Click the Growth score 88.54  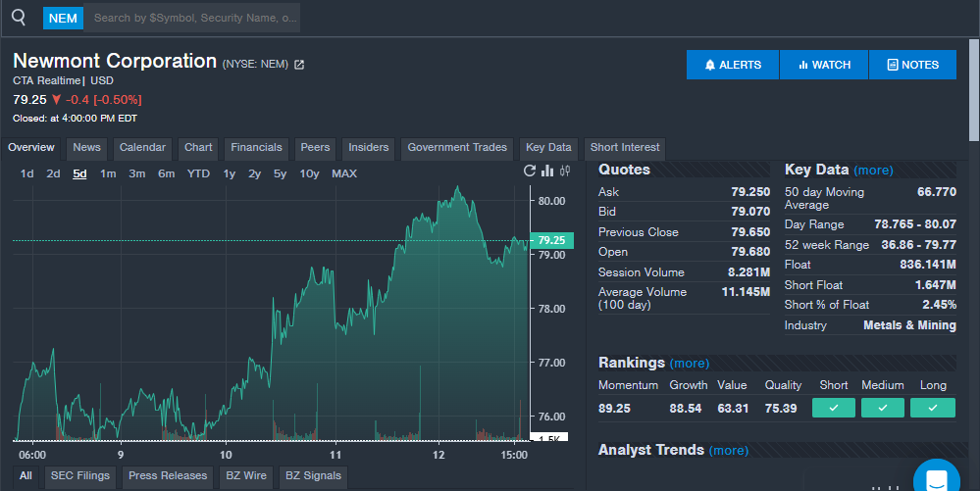point(686,409)
